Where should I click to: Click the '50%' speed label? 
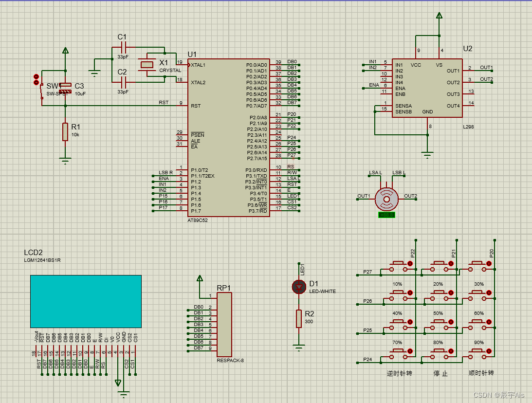438,313
